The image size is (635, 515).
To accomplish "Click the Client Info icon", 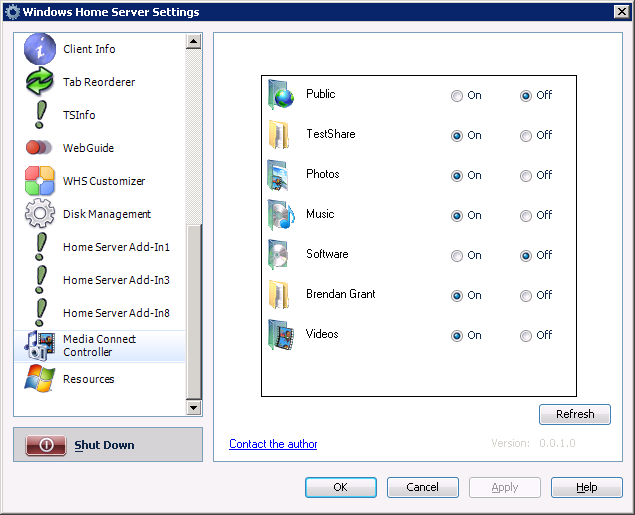I will pyautogui.click(x=40, y=49).
